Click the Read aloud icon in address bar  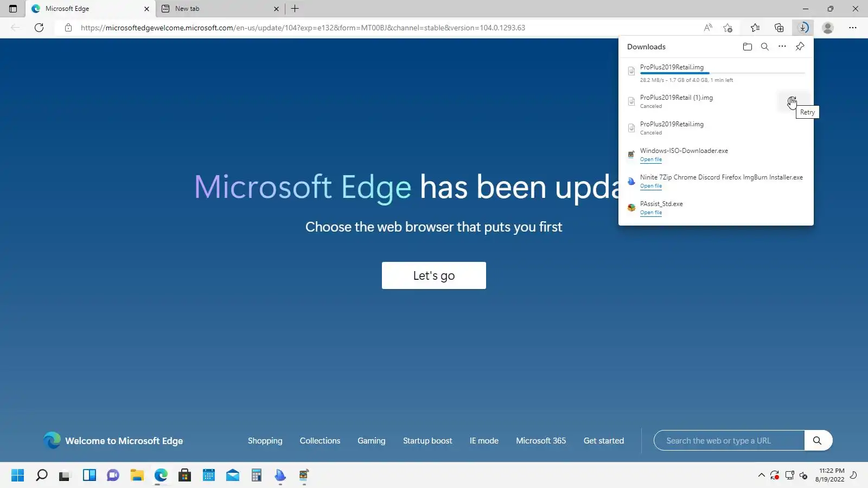click(x=708, y=28)
